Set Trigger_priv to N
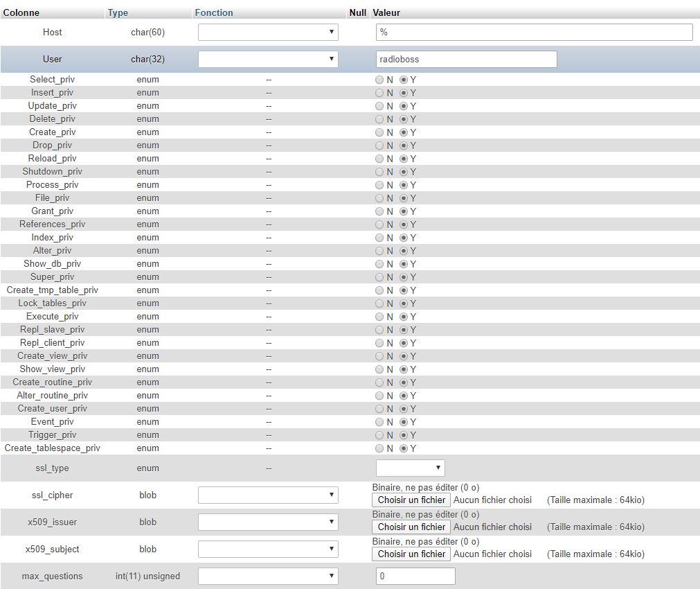 tap(379, 435)
